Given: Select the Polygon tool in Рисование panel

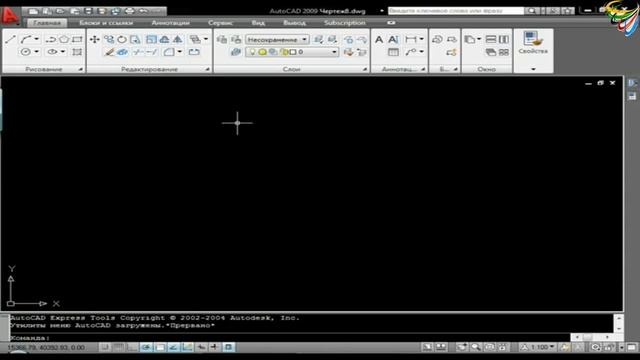Looking at the screenshot, I should (64, 40).
